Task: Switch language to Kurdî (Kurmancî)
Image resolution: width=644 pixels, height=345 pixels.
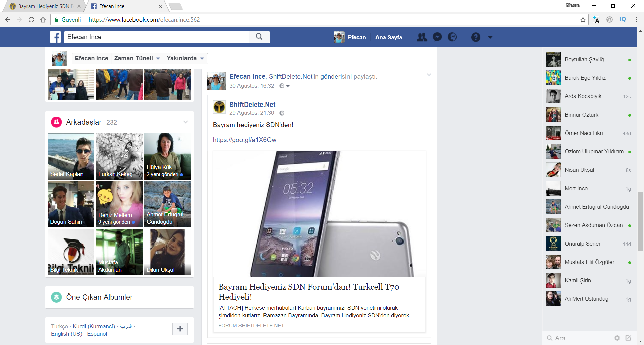Action: (94, 326)
